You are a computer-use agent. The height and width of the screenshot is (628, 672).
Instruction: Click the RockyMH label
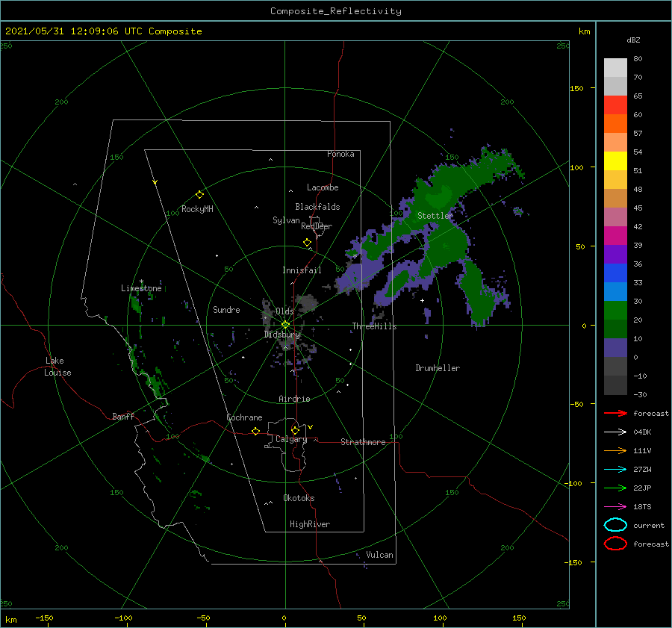[197, 209]
